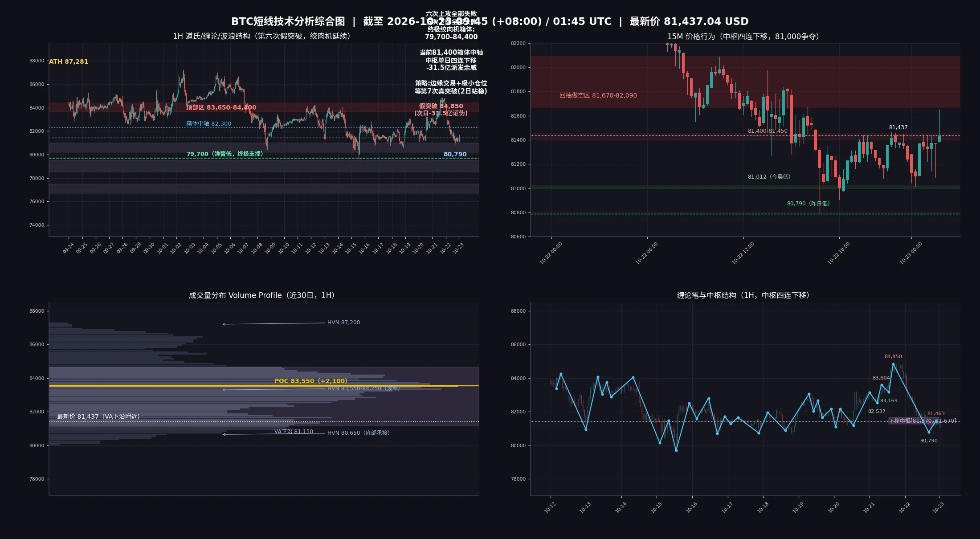The width and height of the screenshot is (980, 539).
Task: Select the '最新价 81,437（VA下沿附近）' label
Action: (x=99, y=416)
